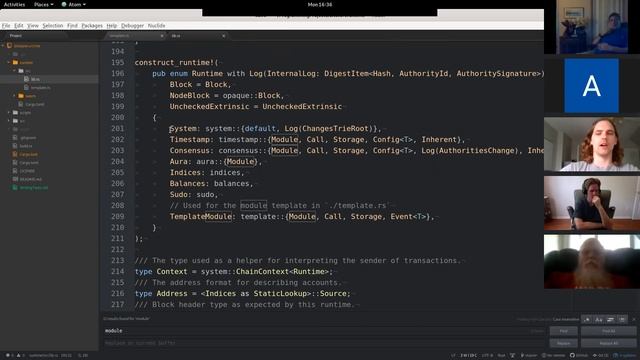Click the Replace button
Image resolution: width=640 pixels, height=360 pixels.
click(x=563, y=343)
